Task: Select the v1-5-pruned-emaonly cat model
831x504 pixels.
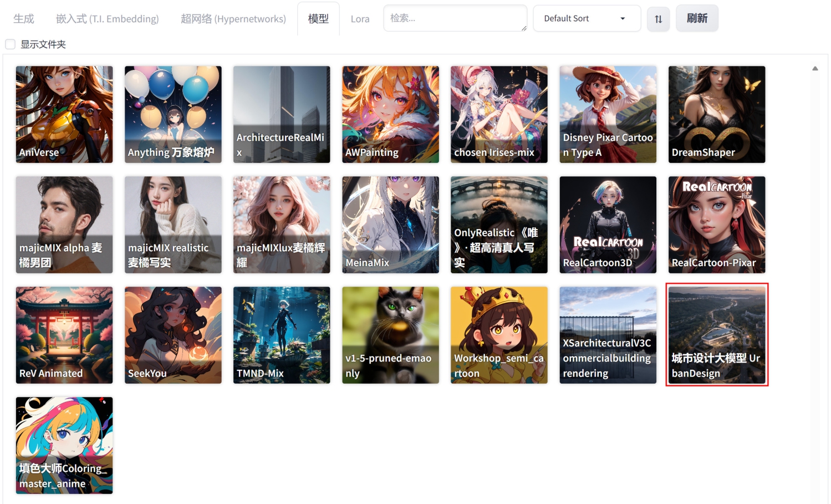Action: (x=390, y=335)
